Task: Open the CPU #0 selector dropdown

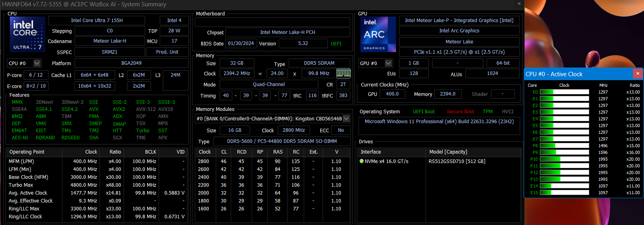Action: coord(37,63)
